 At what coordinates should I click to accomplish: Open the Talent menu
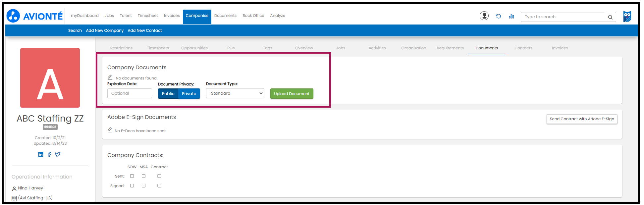coord(126,16)
